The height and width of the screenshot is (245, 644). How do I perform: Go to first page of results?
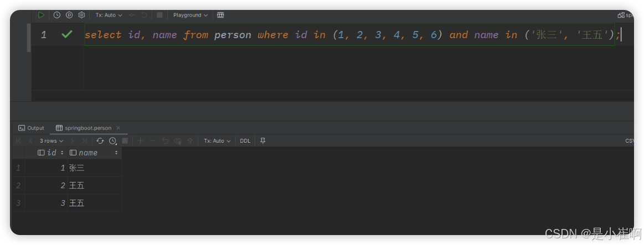[x=18, y=141]
